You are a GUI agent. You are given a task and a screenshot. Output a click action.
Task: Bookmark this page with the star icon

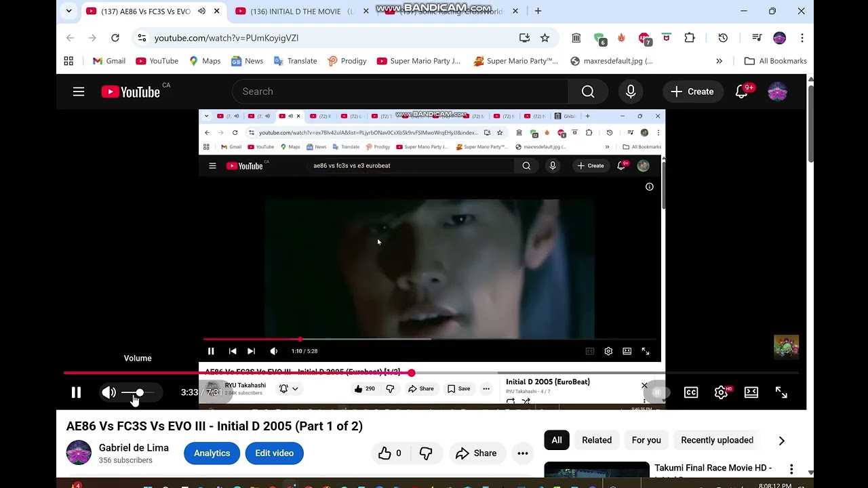[x=545, y=38]
